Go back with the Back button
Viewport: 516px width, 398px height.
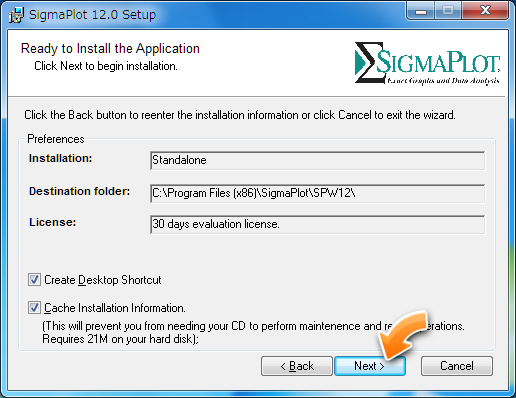click(x=297, y=366)
